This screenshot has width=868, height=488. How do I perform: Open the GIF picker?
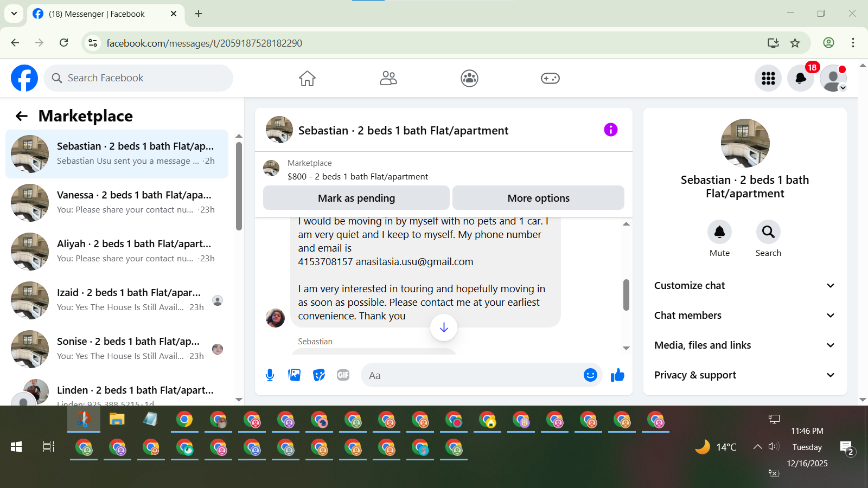[343, 375]
